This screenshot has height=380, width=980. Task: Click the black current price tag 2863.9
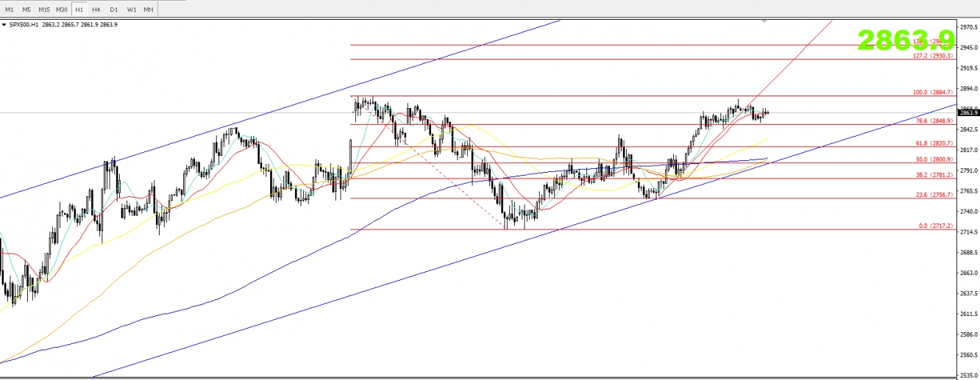point(969,112)
